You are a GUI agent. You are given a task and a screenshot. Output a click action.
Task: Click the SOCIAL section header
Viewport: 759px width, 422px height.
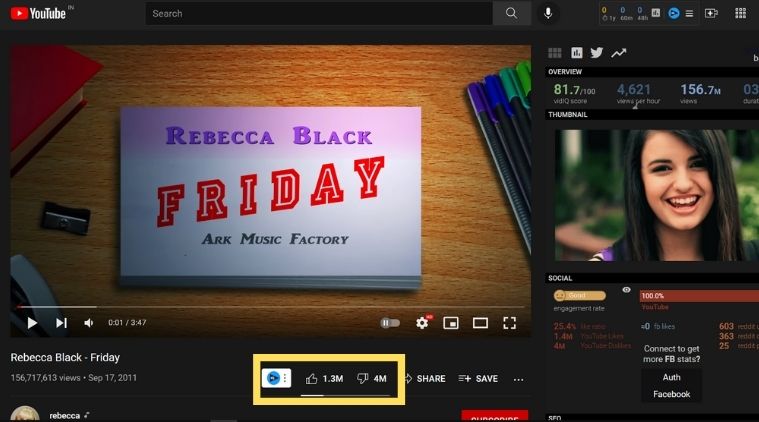[x=560, y=278]
